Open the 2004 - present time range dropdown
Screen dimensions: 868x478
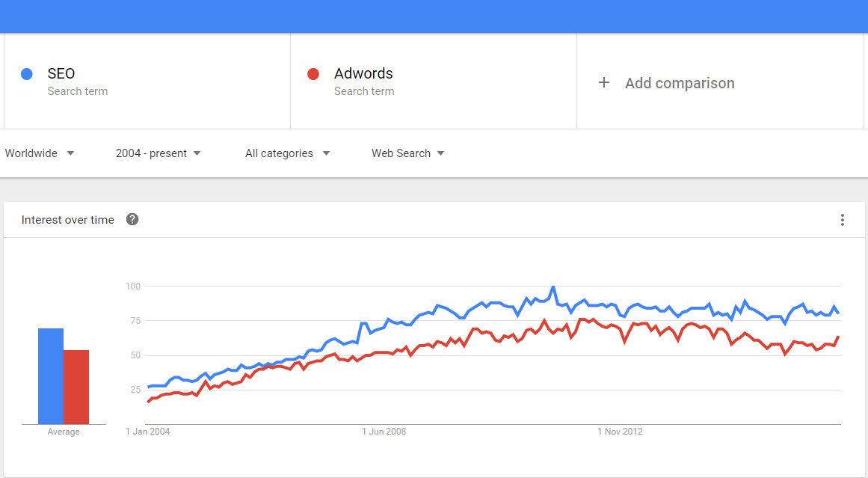coord(158,153)
